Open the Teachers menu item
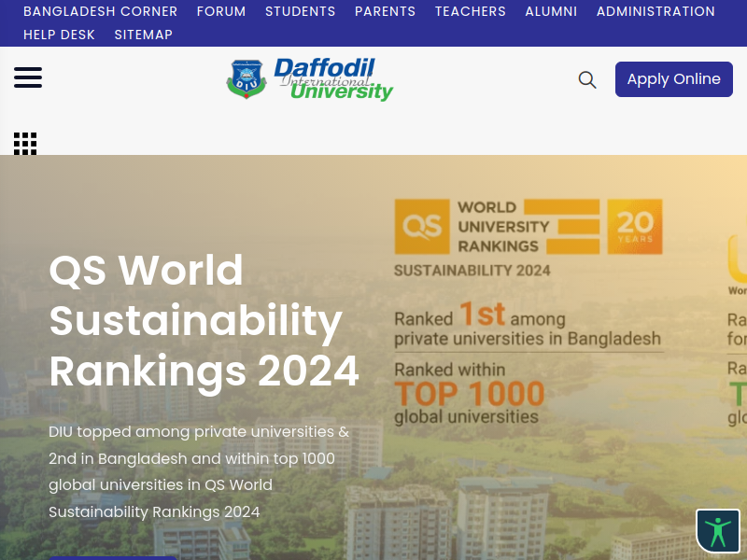 coord(471,11)
